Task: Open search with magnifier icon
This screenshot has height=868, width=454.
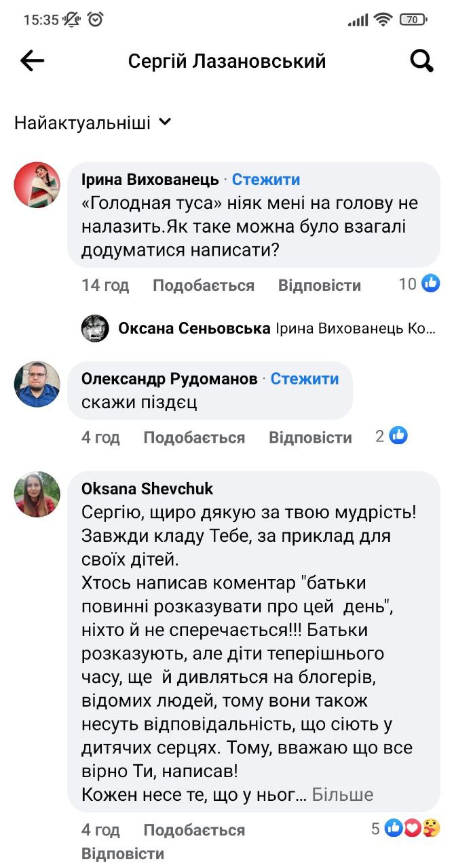Action: point(421,62)
